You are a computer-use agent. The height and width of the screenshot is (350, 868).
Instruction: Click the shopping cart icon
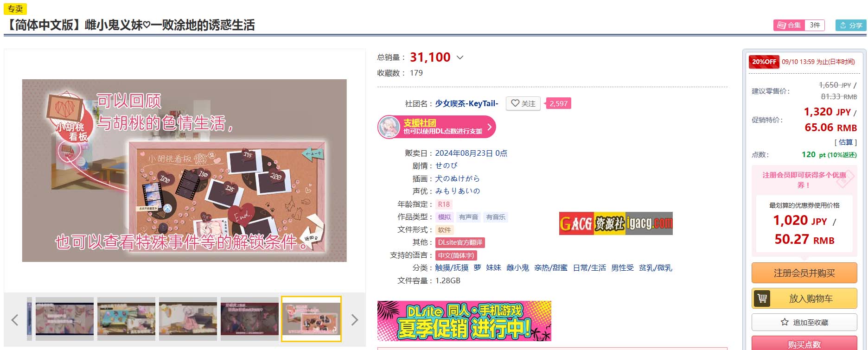[762, 298]
